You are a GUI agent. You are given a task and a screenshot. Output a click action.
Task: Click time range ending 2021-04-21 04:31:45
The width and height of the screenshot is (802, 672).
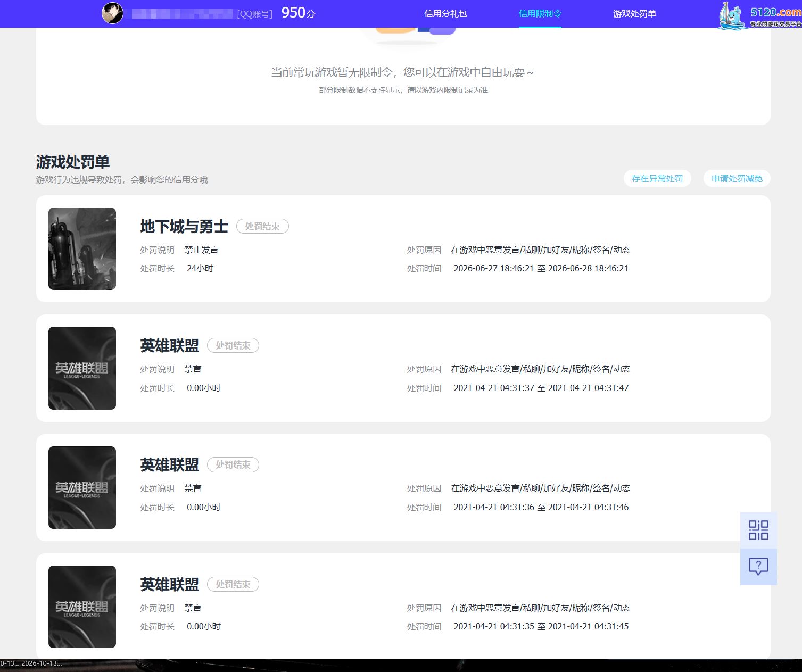(x=541, y=626)
